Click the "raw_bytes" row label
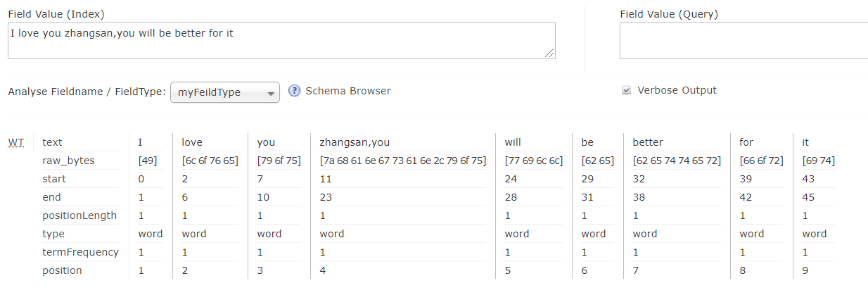This screenshot has height=307, width=868. click(x=68, y=161)
